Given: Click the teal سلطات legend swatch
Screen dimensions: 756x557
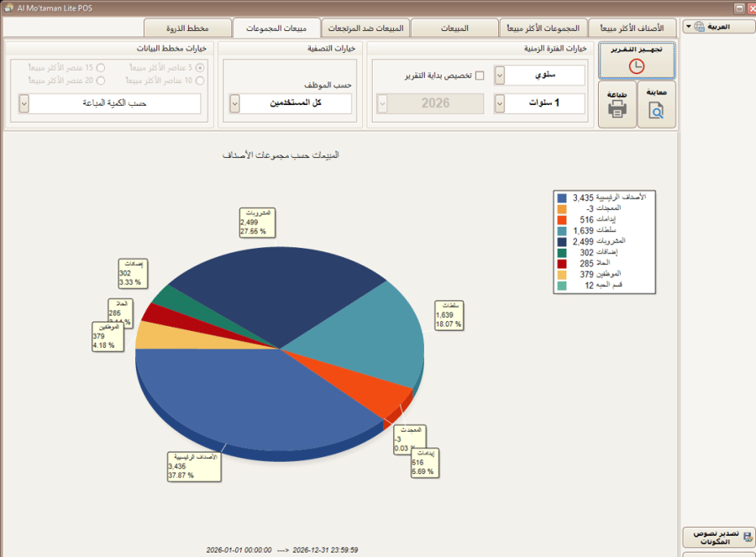Looking at the screenshot, I should pyautogui.click(x=562, y=230).
